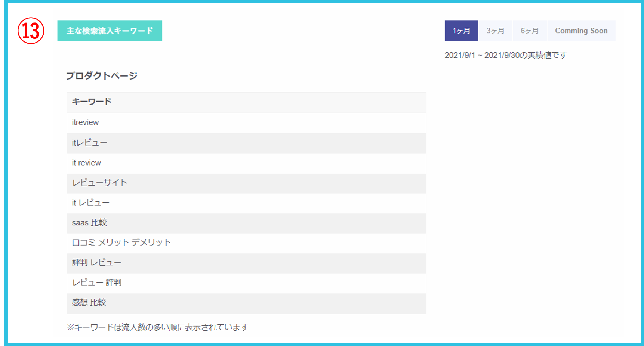The image size is (644, 346).
Task: Click the circled number 13 annotation
Action: coord(30,31)
